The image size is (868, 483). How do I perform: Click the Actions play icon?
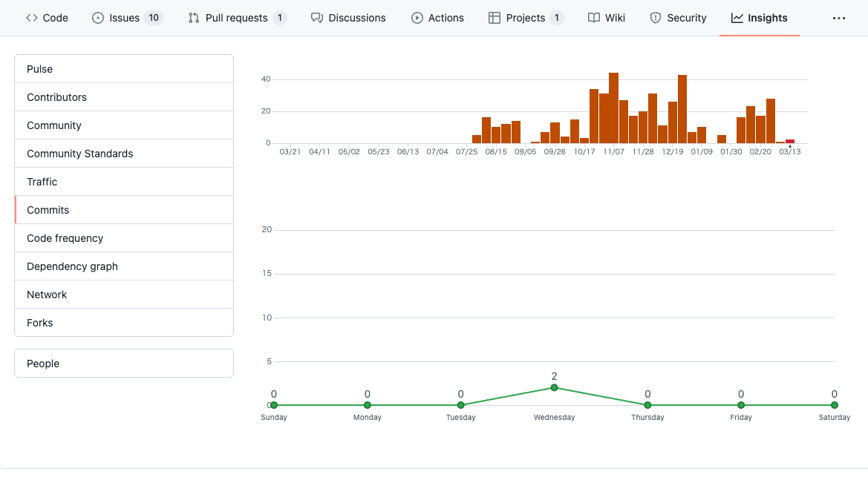pos(417,18)
